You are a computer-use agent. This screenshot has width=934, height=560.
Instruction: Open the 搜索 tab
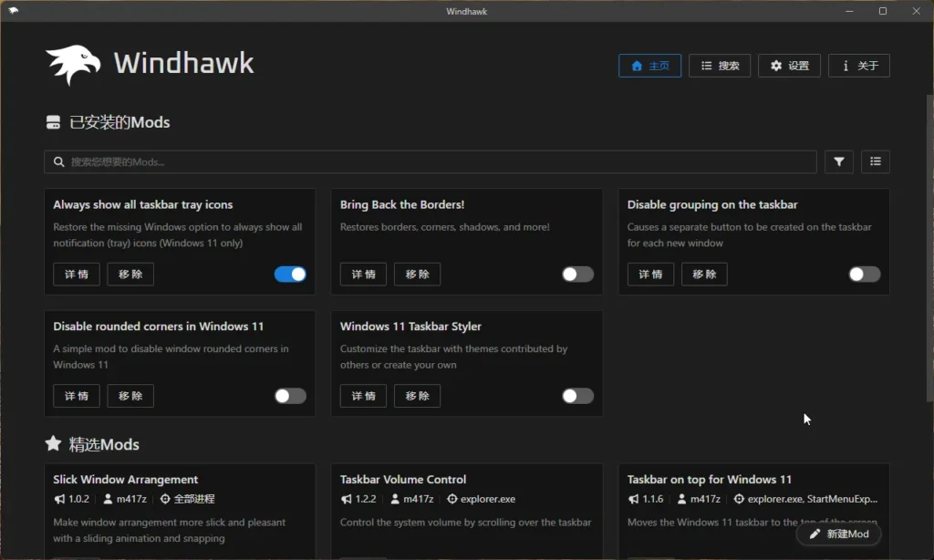pos(720,65)
